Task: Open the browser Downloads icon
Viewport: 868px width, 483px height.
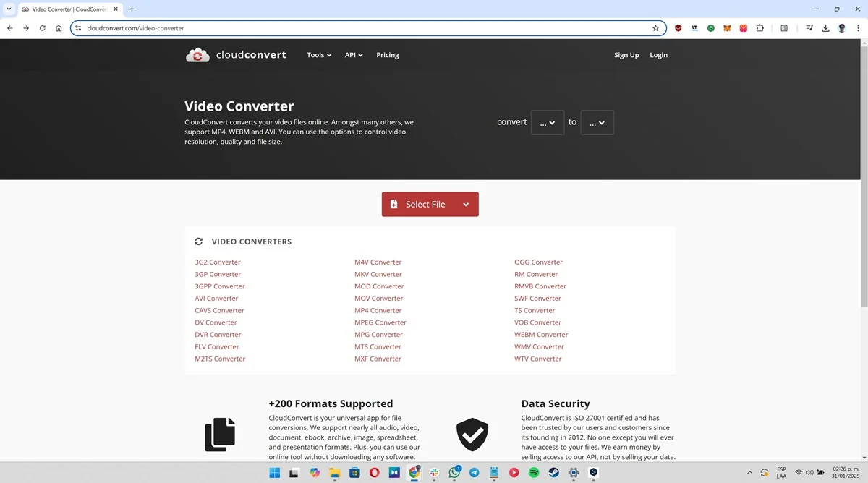Action: (x=825, y=27)
